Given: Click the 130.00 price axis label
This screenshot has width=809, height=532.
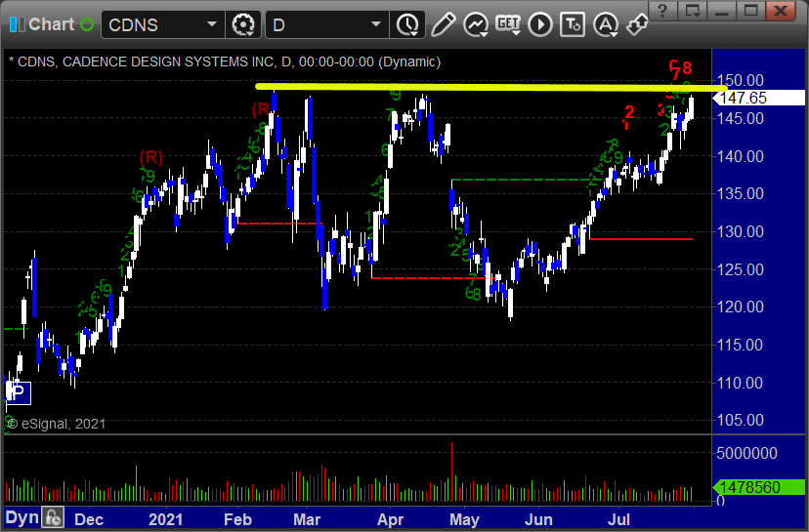Looking at the screenshot, I should click(741, 231).
